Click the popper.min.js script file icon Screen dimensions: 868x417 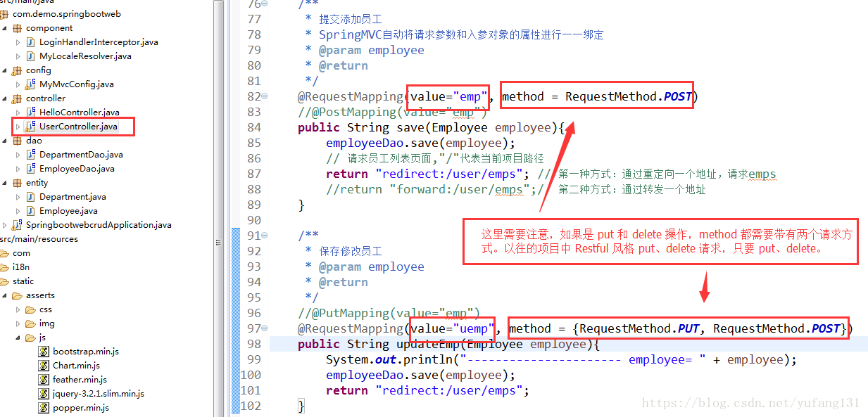(44, 408)
